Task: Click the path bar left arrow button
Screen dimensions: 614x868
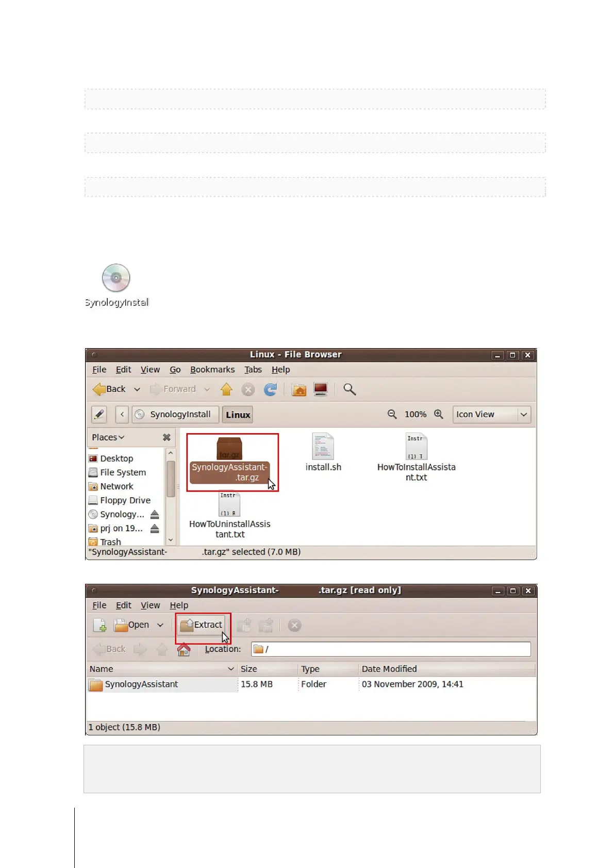Action: (122, 415)
